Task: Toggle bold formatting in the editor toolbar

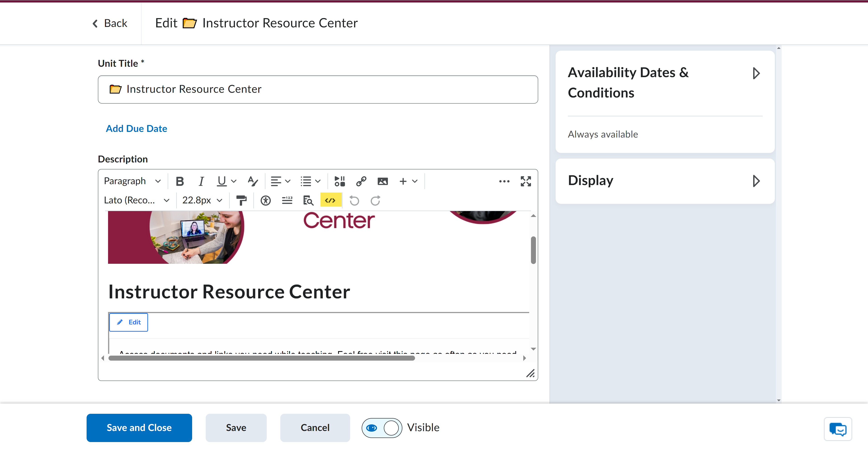Action: (x=180, y=181)
